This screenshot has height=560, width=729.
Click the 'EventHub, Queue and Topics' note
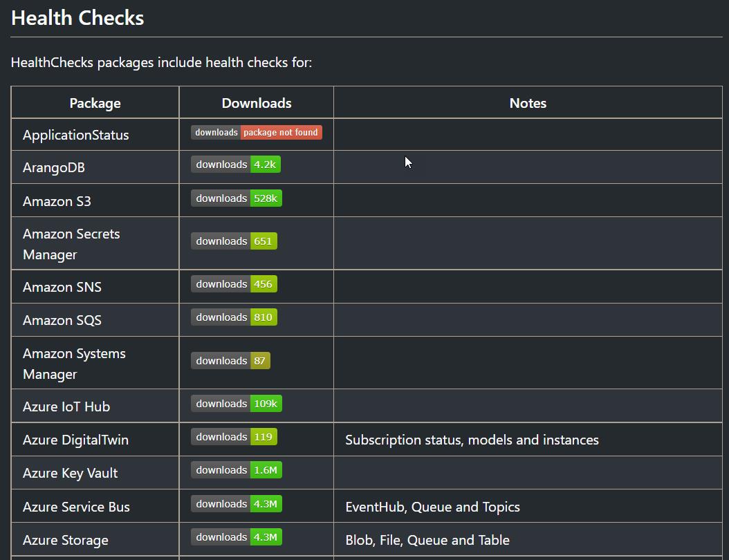click(432, 507)
